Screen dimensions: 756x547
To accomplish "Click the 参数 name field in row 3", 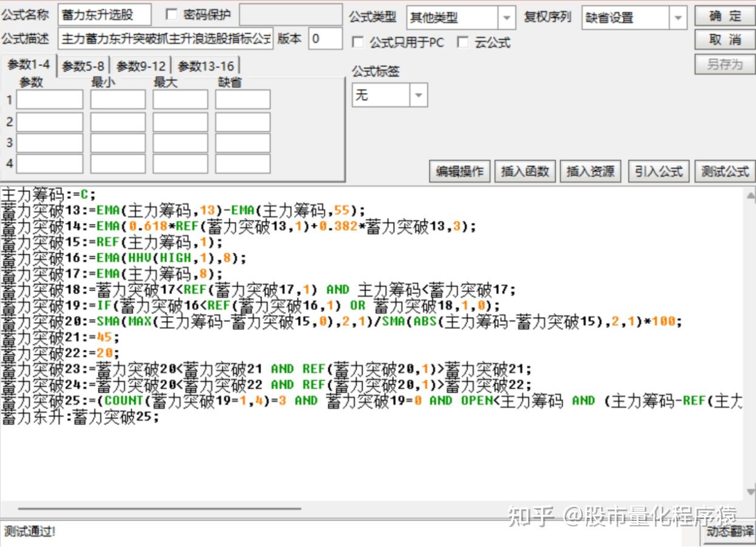I will click(x=50, y=143).
